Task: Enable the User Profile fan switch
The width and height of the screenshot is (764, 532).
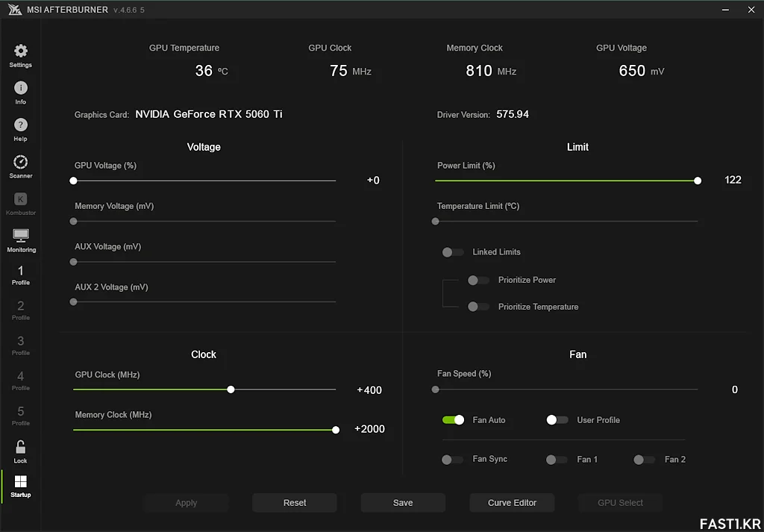Action: click(557, 420)
